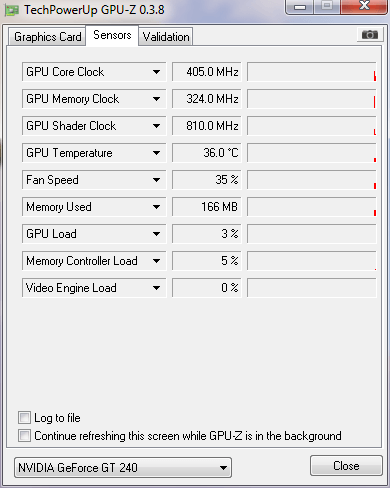Select the Sensors tab
This screenshot has height=488, width=390.
tap(112, 35)
